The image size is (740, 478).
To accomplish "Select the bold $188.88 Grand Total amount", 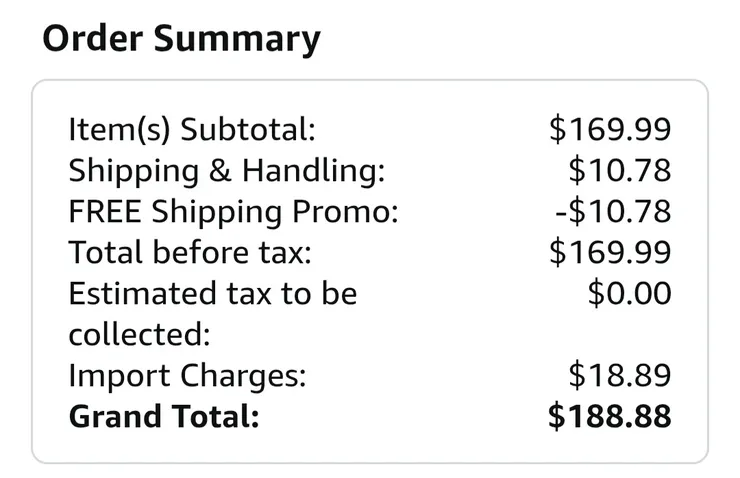I will coord(609,416).
